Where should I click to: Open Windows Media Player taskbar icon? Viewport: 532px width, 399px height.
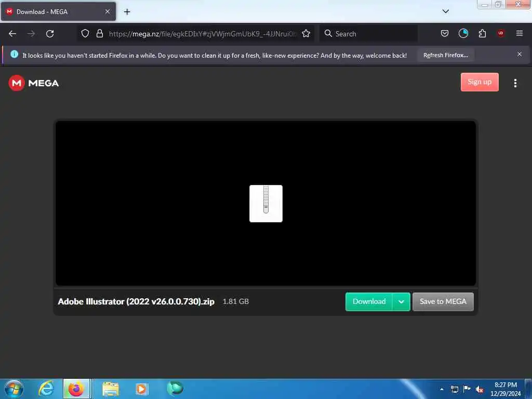(142, 389)
